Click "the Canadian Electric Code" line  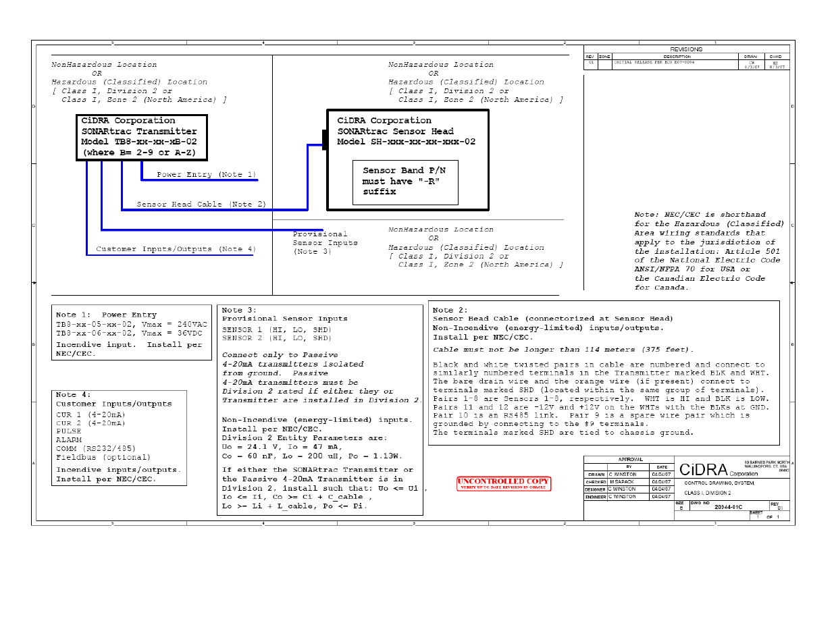pyautogui.click(x=700, y=278)
